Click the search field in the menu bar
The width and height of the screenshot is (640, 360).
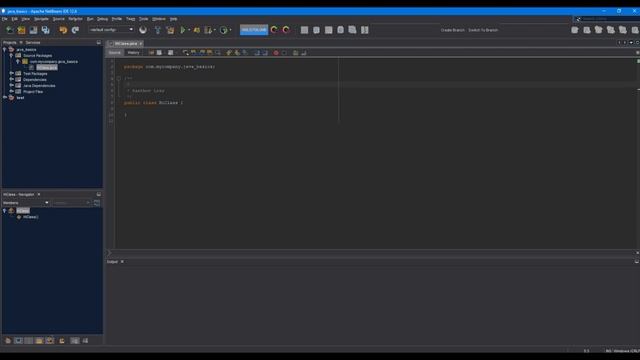click(x=608, y=19)
